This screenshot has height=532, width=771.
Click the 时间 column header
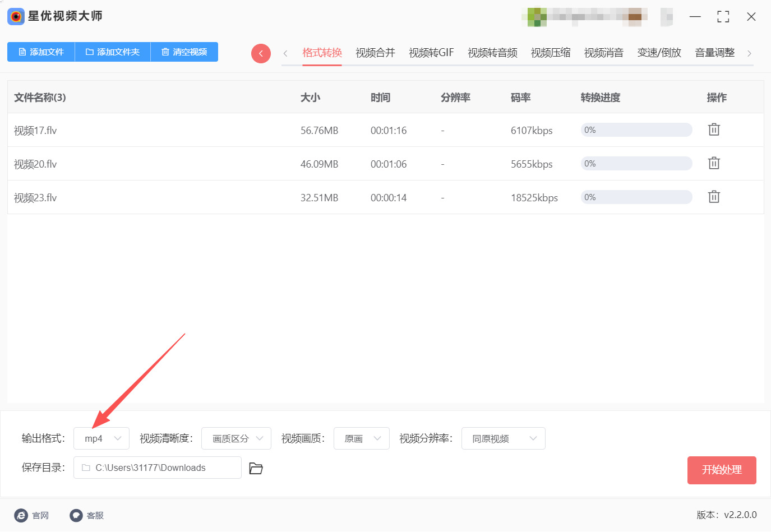click(x=380, y=98)
